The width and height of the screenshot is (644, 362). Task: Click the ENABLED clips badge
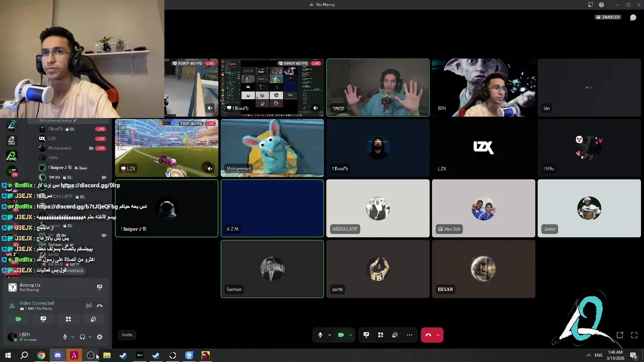(x=608, y=17)
